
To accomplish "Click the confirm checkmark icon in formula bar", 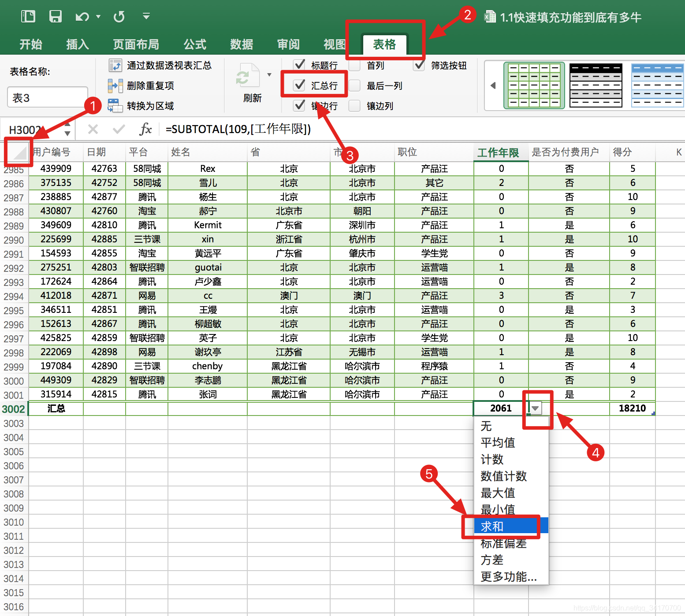I will point(119,129).
